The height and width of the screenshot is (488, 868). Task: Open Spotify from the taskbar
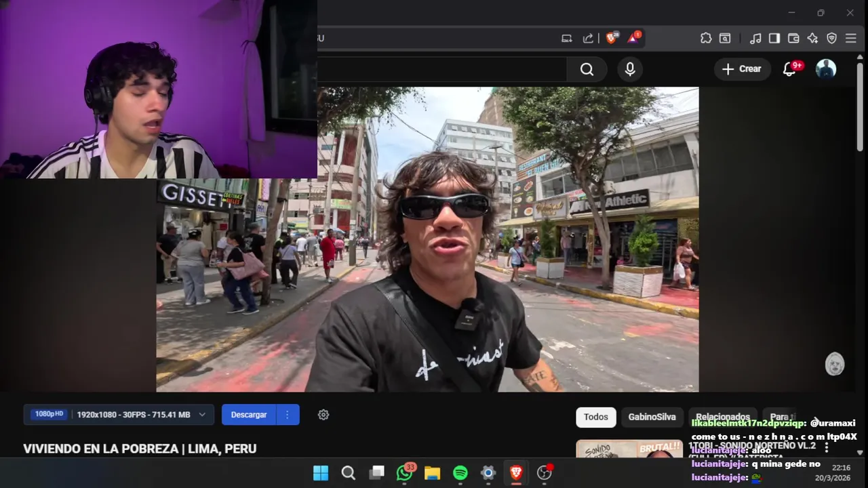[x=460, y=473]
